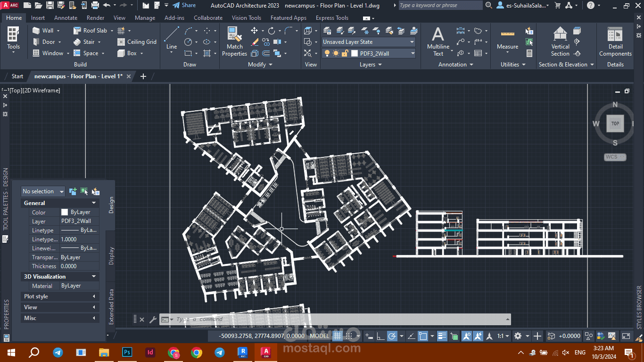
Task: Click AutoCAD Architecture icon in taskbar
Action: pyautogui.click(x=266, y=352)
